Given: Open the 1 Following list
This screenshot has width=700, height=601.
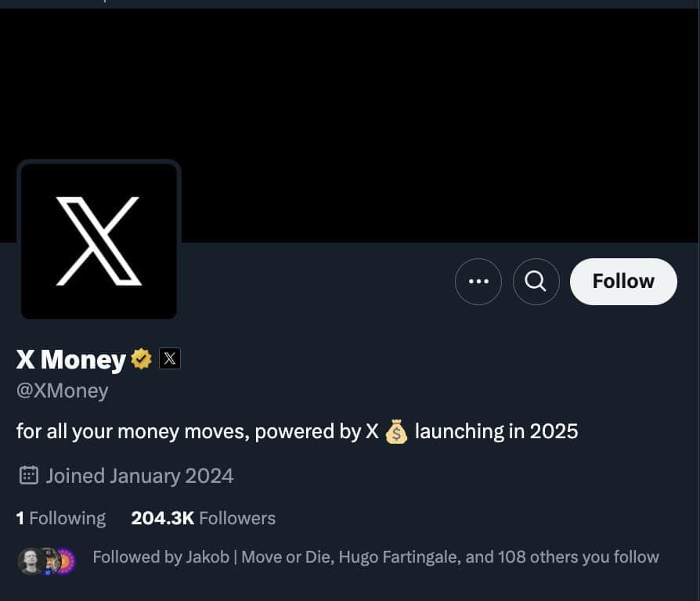Looking at the screenshot, I should 61,518.
